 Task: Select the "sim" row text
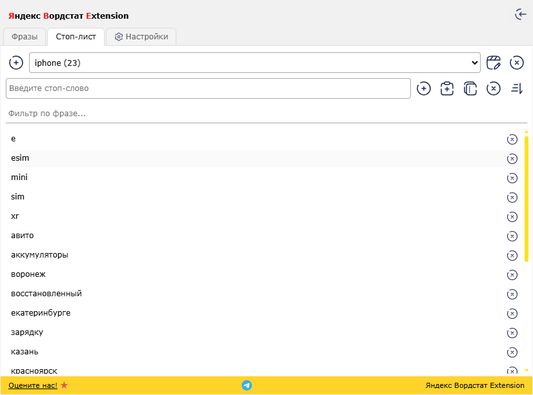[x=18, y=196]
